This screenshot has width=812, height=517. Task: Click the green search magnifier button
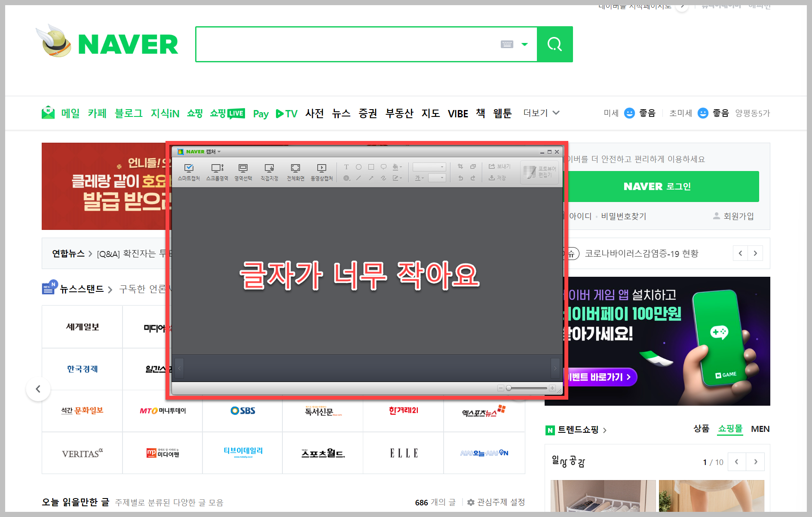point(555,44)
